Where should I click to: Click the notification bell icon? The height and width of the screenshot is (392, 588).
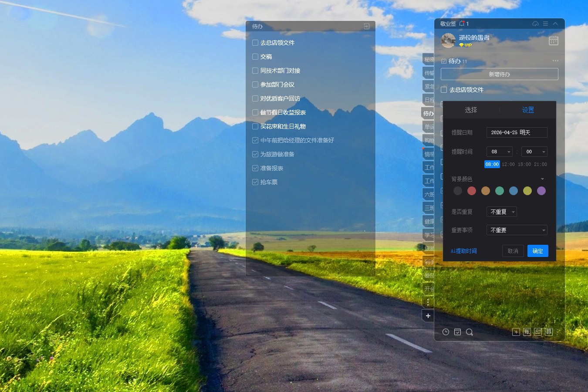point(462,24)
